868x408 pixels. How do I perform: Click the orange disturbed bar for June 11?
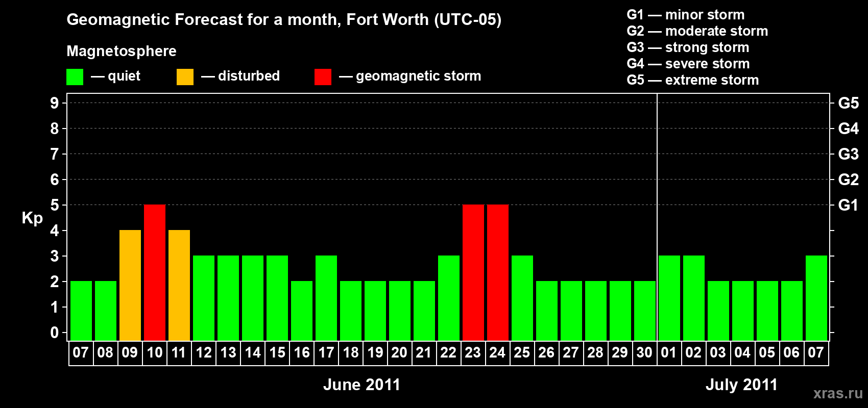179,286
